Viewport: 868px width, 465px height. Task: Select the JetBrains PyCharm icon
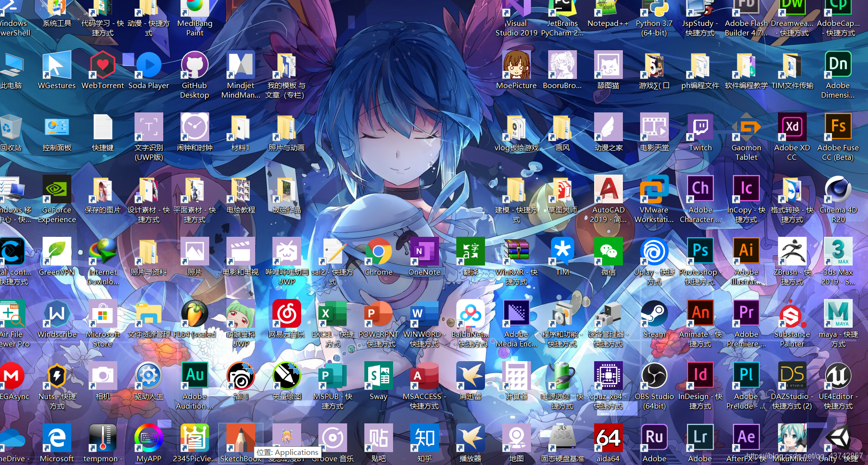(x=562, y=8)
